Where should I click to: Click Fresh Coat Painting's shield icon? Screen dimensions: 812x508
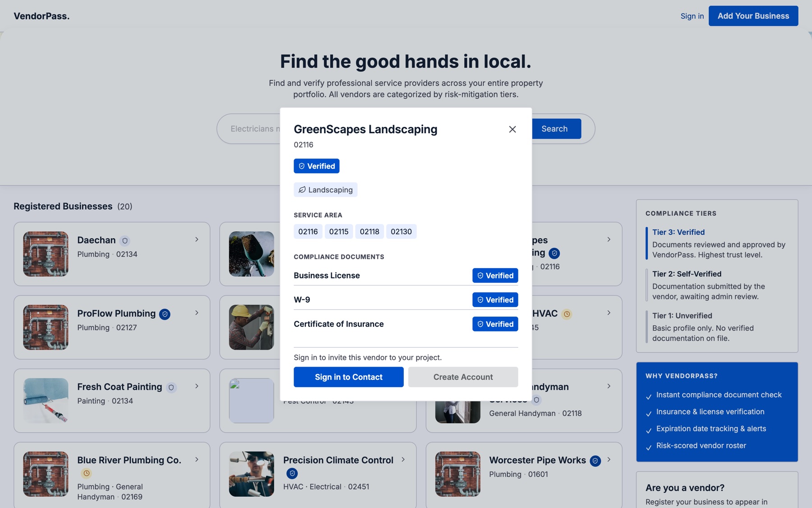[171, 387]
